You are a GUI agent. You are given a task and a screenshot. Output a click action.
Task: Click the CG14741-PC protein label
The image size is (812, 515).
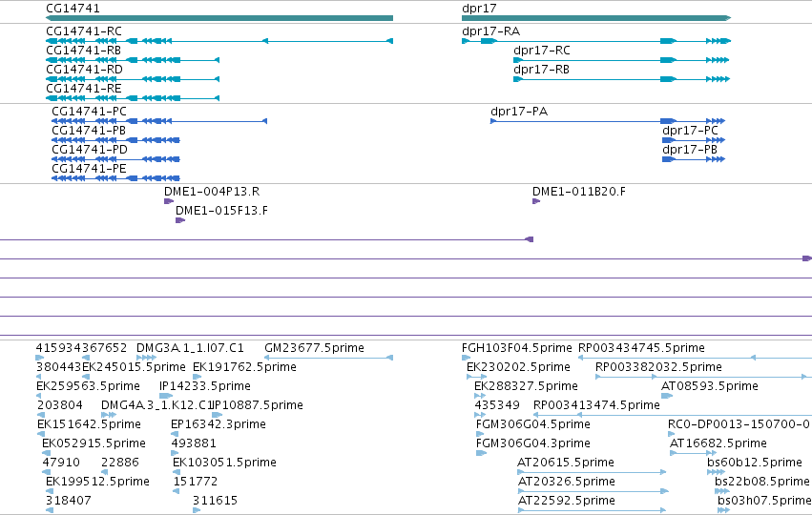[x=89, y=112]
